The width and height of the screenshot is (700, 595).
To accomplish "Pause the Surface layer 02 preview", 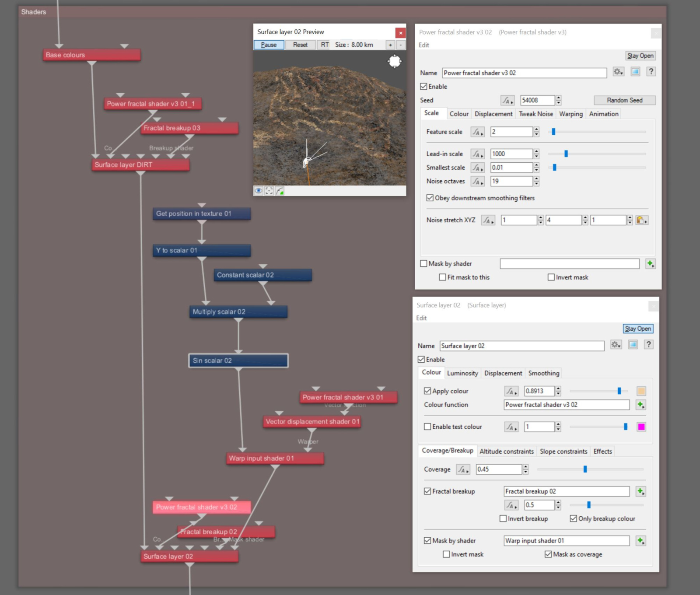I will coord(269,45).
